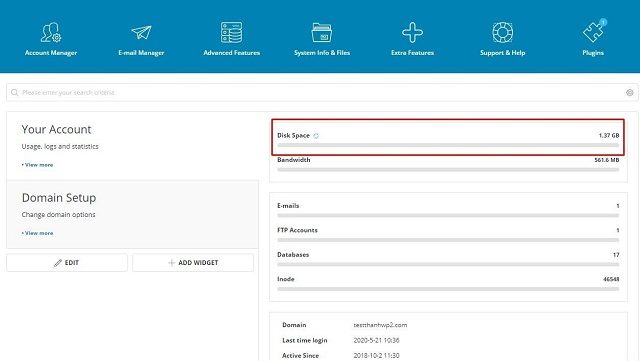Click the EDIT button

coord(67,263)
